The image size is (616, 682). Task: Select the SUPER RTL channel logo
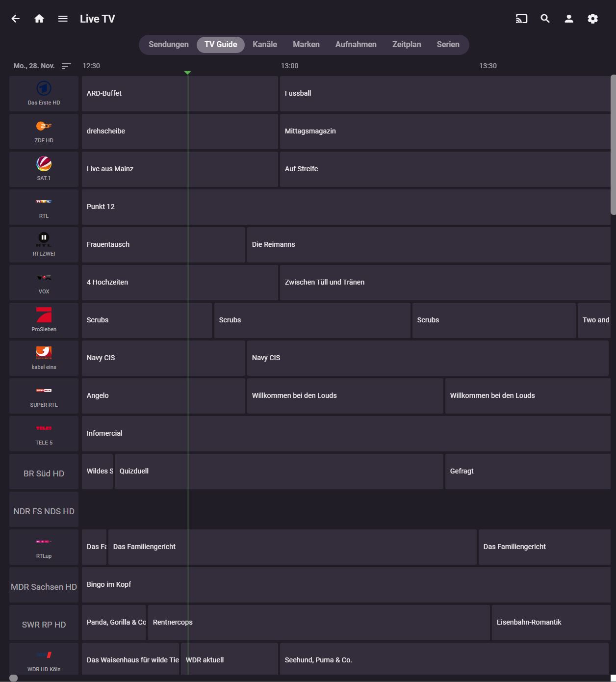point(44,391)
